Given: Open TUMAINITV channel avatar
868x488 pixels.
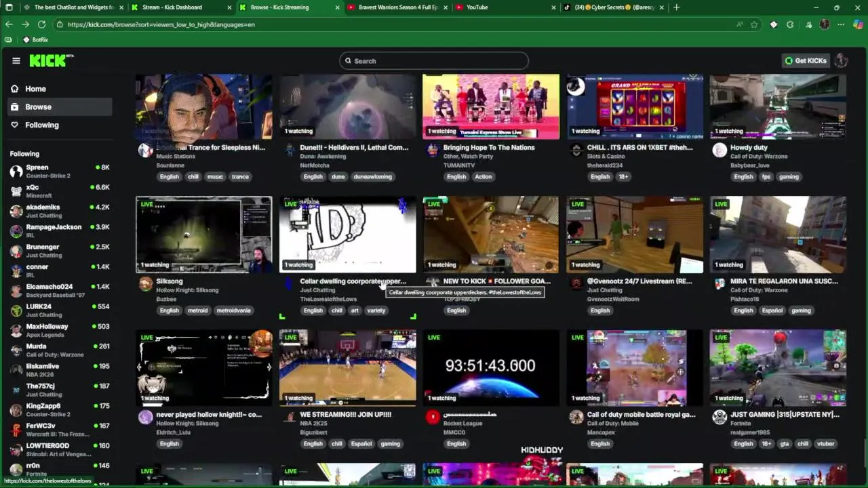Looking at the screenshot, I should coord(433,150).
